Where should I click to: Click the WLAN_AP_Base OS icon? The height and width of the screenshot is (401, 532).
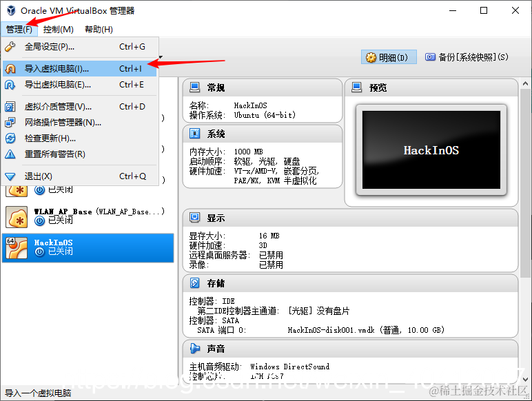pos(17,217)
